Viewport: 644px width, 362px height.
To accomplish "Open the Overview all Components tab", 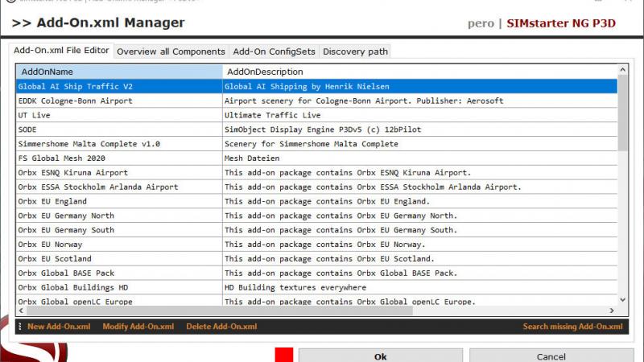I will pos(171,51).
